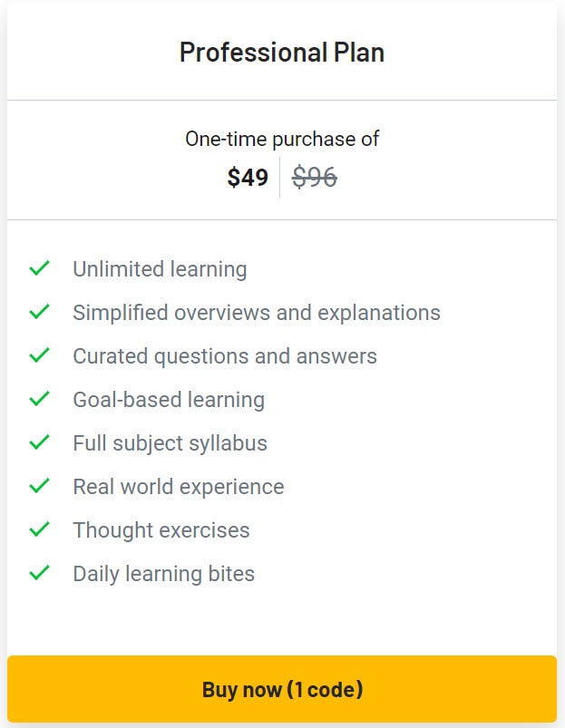Click the strikethrough $96 original price
This screenshot has height=728, width=565.
pyautogui.click(x=314, y=178)
